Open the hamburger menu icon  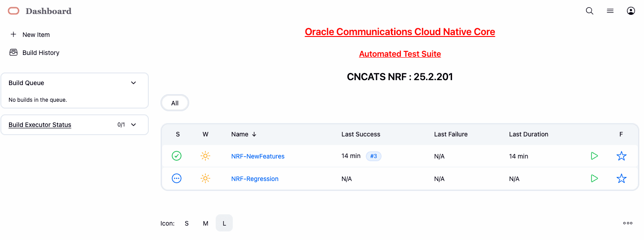tap(610, 11)
